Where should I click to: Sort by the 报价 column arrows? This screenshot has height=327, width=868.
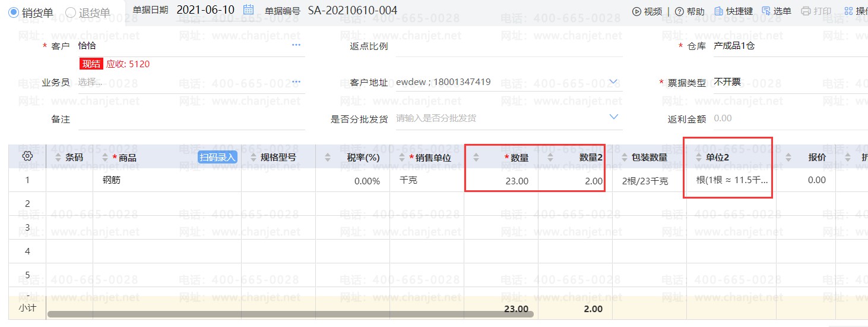(788, 158)
